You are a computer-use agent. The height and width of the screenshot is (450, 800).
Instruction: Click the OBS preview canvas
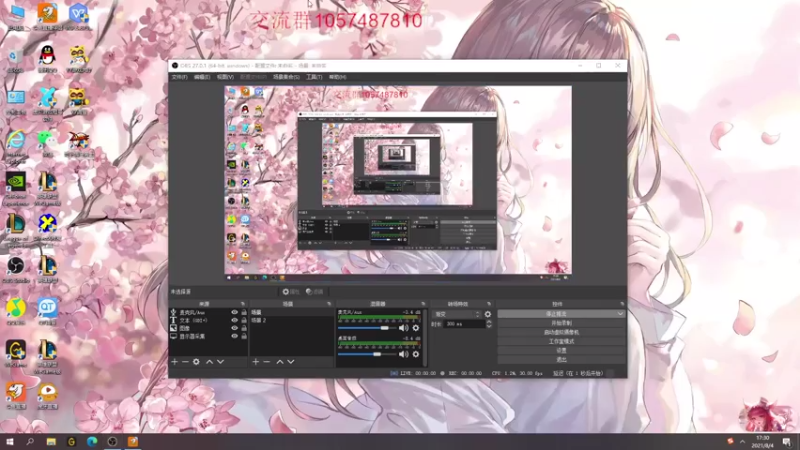[398, 180]
